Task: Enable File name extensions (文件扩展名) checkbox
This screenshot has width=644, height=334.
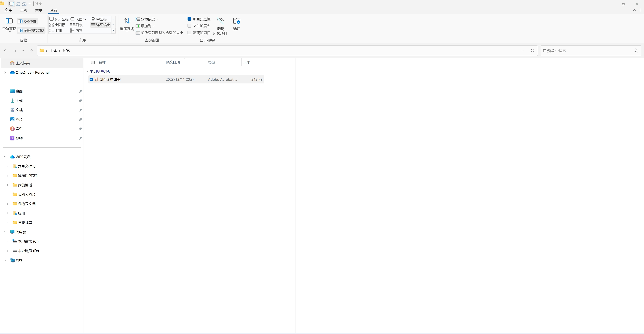Action: pyautogui.click(x=189, y=26)
